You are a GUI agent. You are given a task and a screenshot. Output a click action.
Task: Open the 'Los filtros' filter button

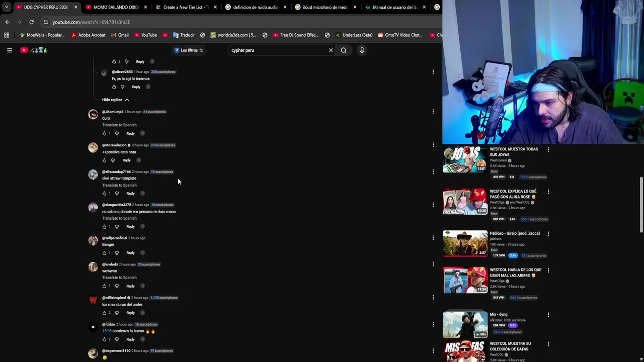click(x=189, y=50)
